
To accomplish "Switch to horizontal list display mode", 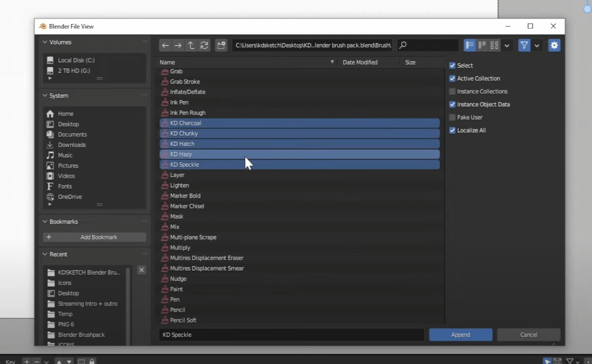I will tap(482, 45).
